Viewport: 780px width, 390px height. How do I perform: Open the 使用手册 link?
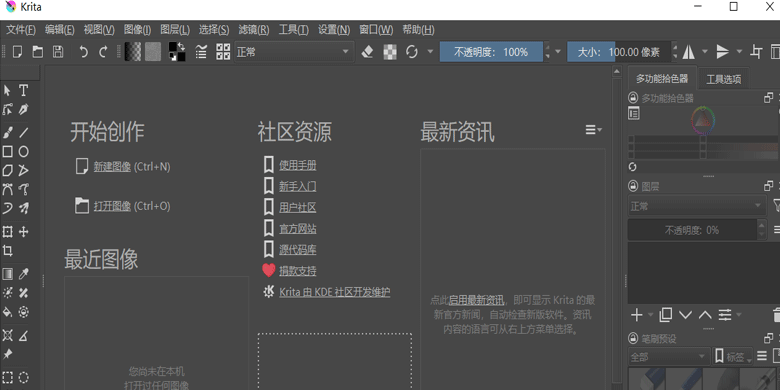point(297,165)
